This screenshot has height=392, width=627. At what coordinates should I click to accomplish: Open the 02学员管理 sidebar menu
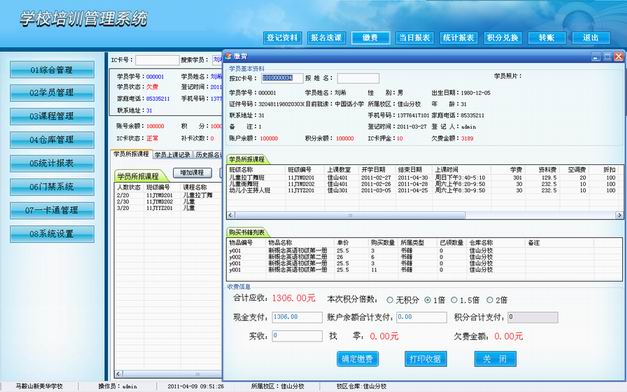[x=52, y=93]
